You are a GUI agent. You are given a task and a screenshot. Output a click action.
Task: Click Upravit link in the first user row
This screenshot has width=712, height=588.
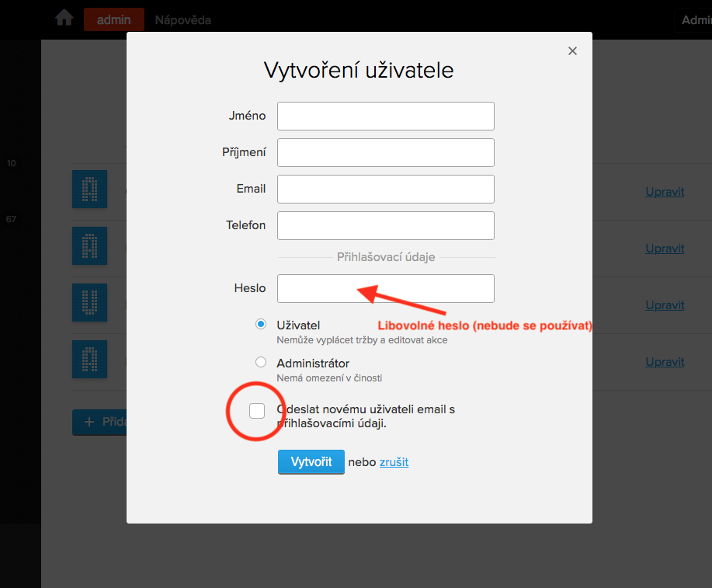665,191
